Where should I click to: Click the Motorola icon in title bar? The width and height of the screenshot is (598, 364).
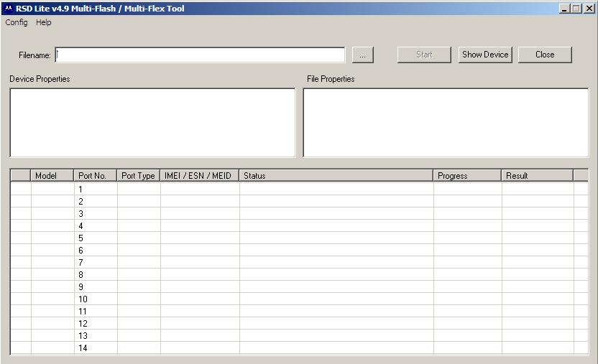[x=9, y=8]
